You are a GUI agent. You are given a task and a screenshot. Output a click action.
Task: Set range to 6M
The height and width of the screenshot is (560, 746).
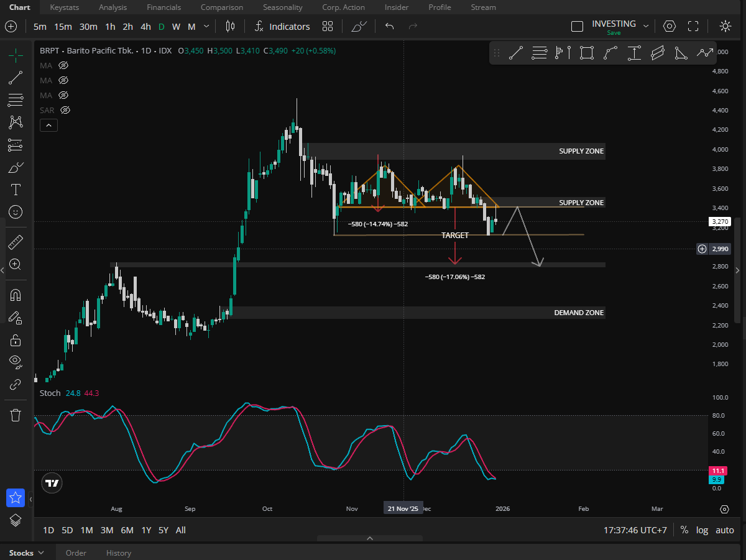point(127,530)
